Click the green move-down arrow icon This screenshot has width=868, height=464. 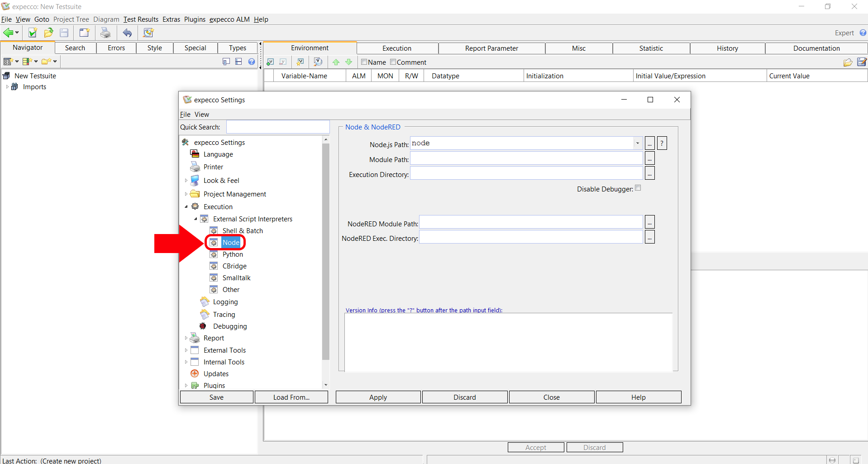[x=348, y=62]
